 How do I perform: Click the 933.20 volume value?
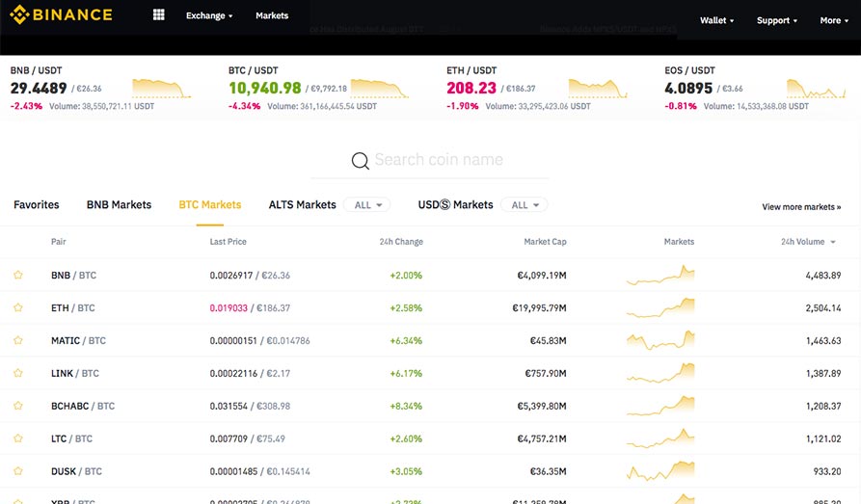coord(827,471)
